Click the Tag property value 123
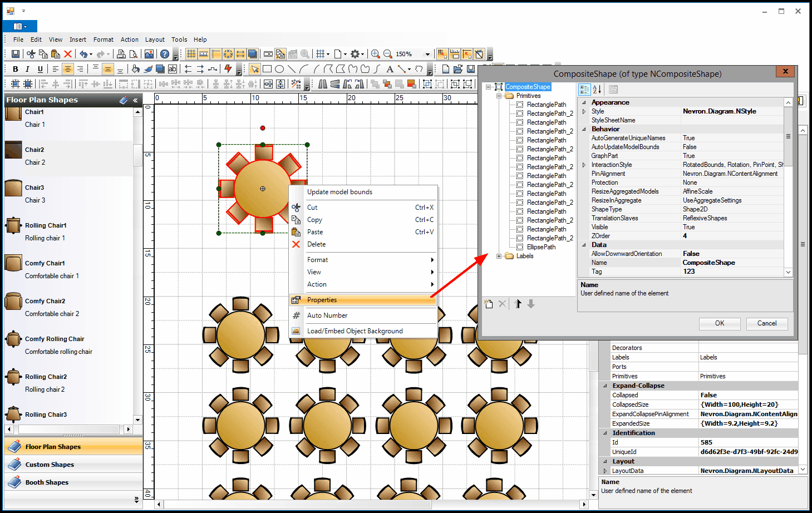 732,272
